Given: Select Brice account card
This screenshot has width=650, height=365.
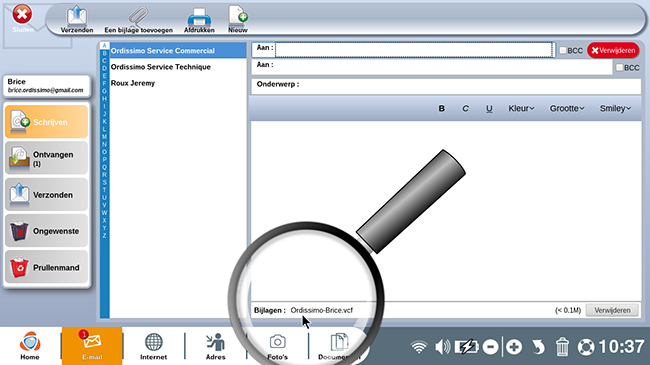Looking at the screenshot, I should point(46,86).
